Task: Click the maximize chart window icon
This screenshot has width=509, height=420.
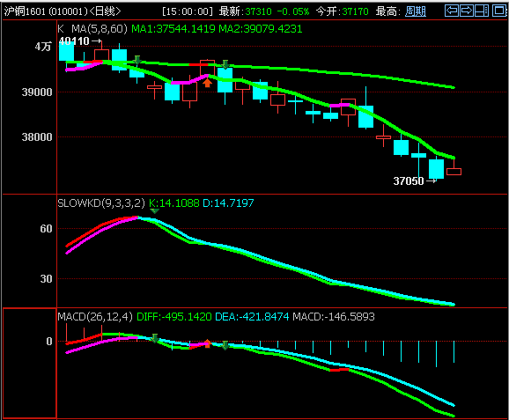Action: 499,11
